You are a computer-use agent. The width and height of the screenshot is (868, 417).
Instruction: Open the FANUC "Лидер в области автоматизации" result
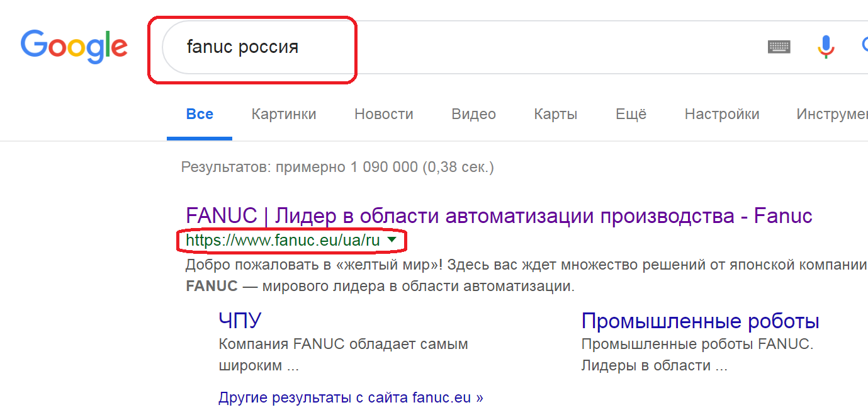click(499, 216)
